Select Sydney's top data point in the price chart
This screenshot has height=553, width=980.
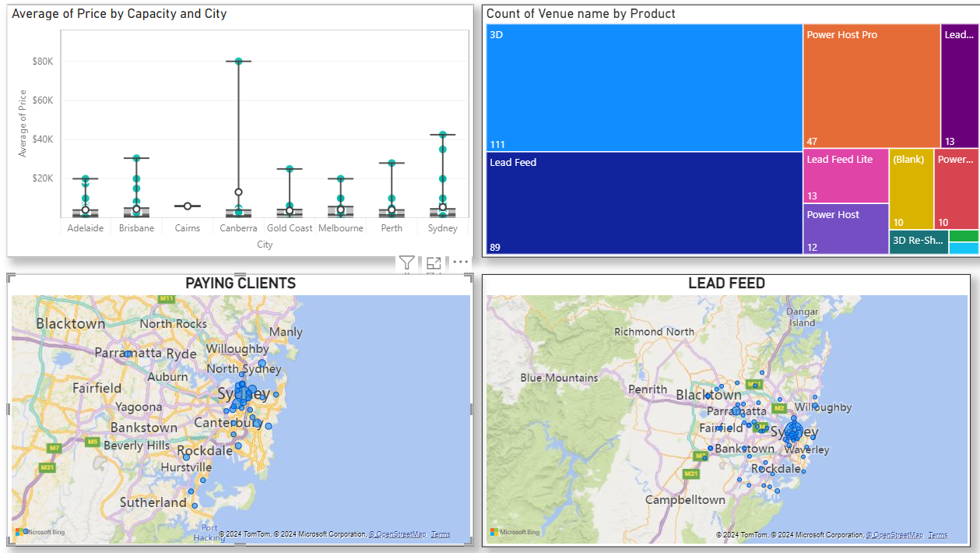click(442, 134)
